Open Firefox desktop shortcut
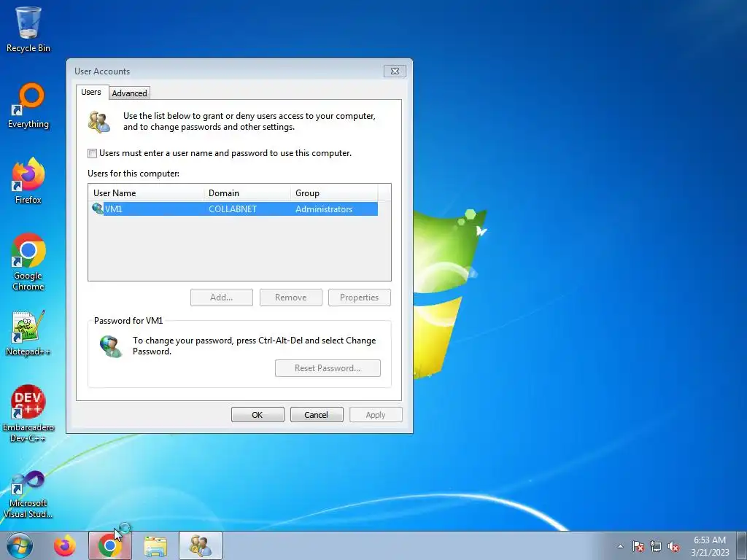This screenshot has height=560, width=747. pos(28,181)
